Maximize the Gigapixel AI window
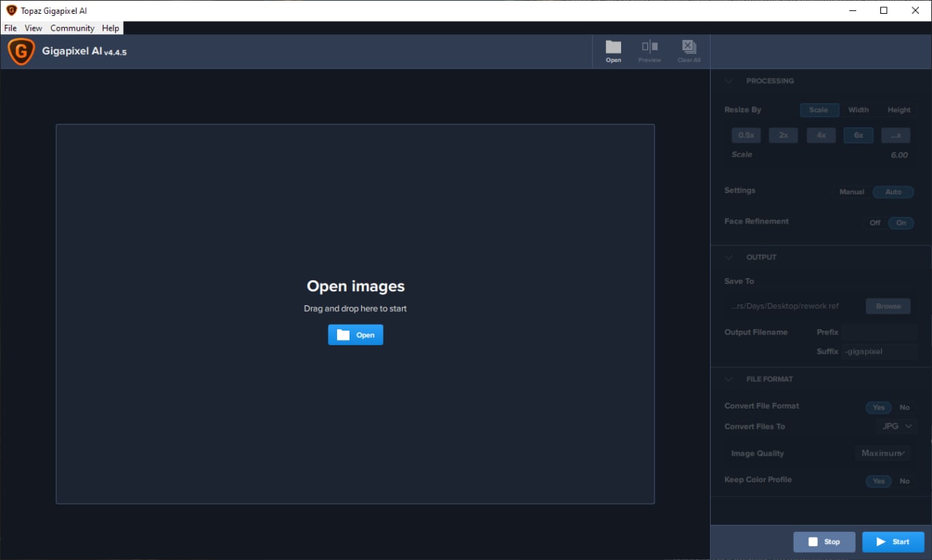 (884, 10)
